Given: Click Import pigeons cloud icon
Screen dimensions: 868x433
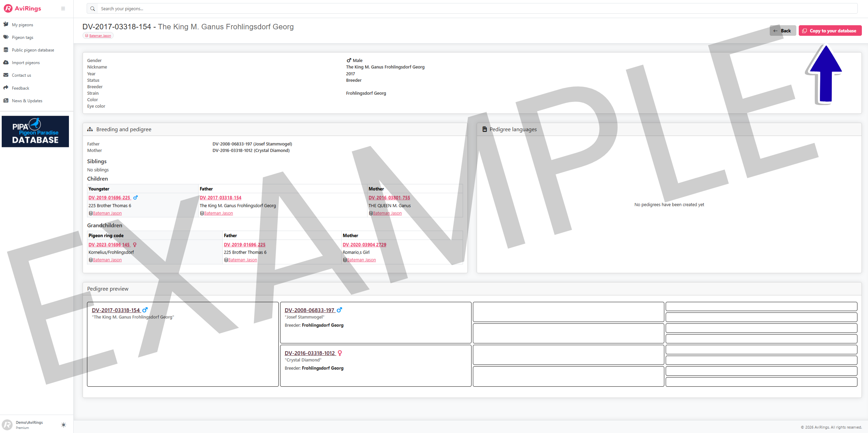Looking at the screenshot, I should (x=6, y=62).
